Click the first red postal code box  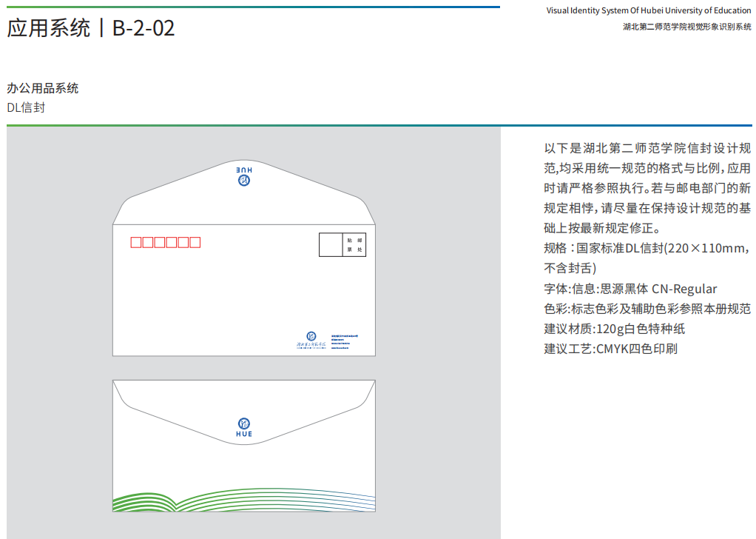[136, 242]
